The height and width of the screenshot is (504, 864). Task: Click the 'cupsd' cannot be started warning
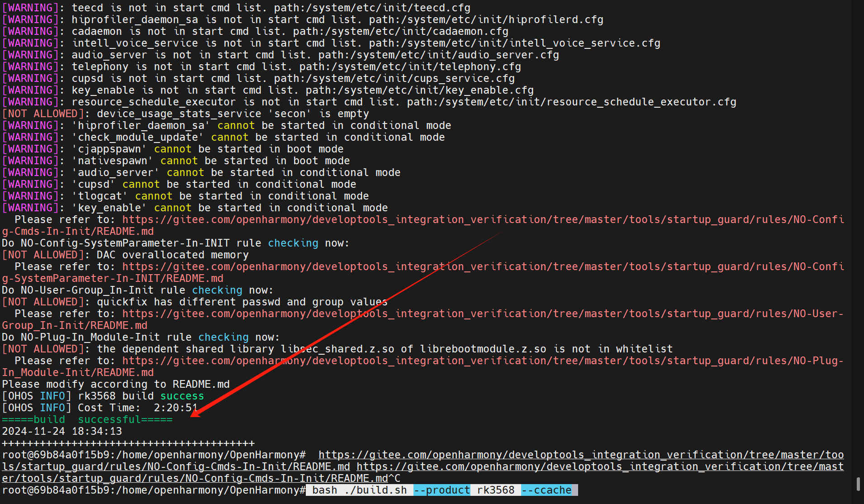[179, 185]
